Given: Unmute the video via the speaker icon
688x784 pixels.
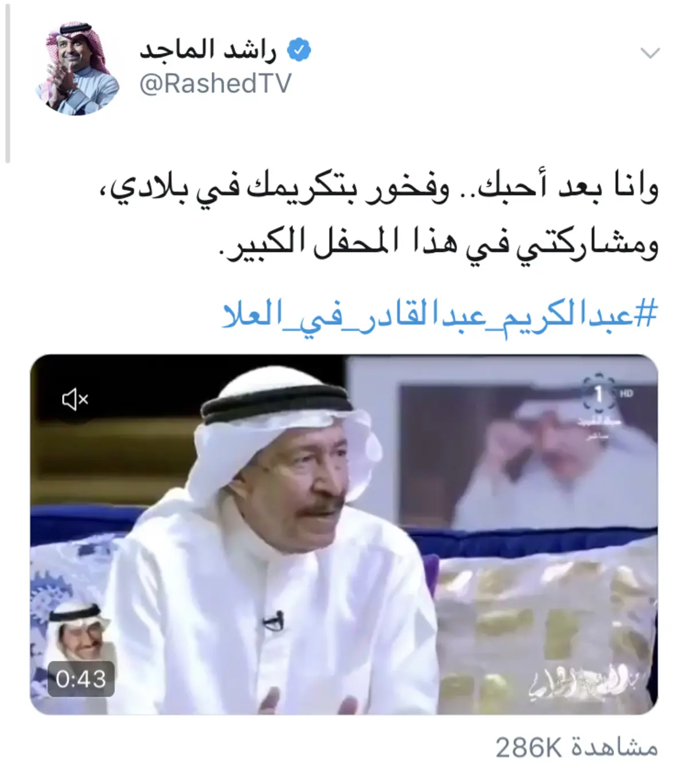Looking at the screenshot, I should 75,399.
